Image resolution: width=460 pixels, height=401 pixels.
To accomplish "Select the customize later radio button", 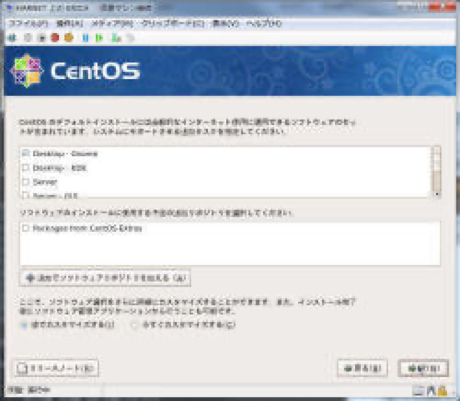I will (24, 325).
